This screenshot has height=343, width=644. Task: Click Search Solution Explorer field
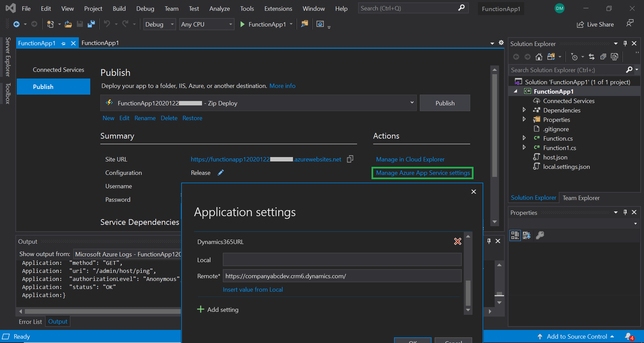click(567, 70)
